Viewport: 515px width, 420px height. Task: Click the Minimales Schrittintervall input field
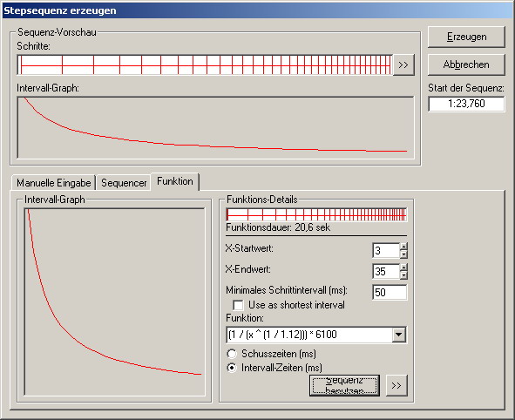click(x=390, y=292)
